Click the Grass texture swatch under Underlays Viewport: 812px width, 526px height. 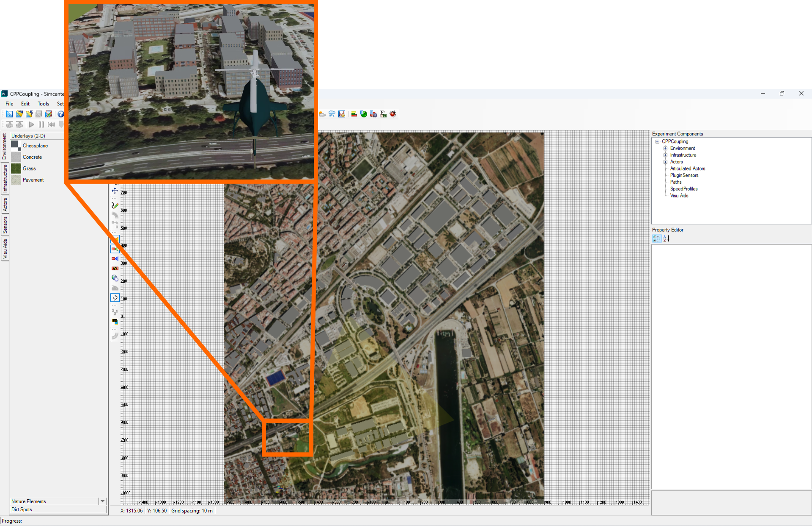click(16, 168)
